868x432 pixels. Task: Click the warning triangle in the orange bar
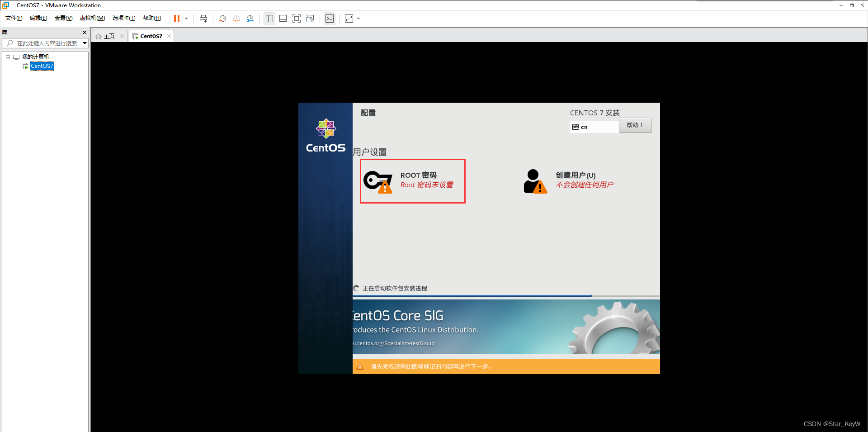pyautogui.click(x=360, y=366)
